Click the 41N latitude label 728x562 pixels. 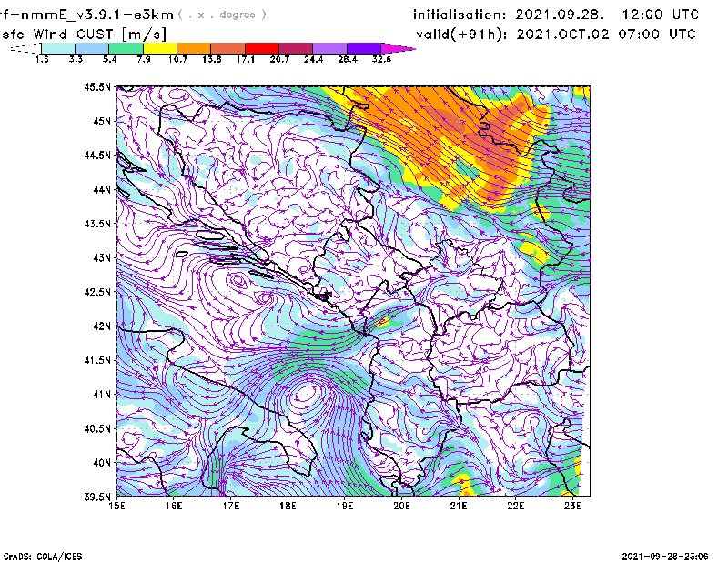click(x=102, y=395)
